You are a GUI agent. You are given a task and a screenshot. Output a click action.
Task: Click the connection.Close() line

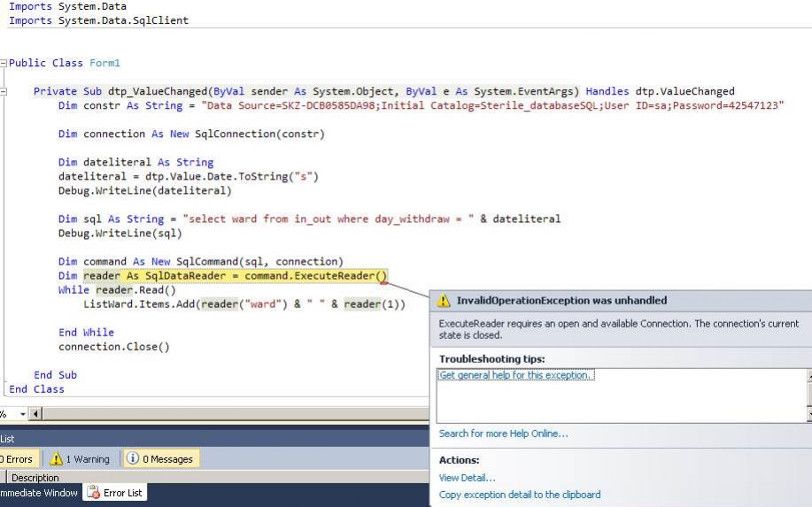click(x=114, y=347)
